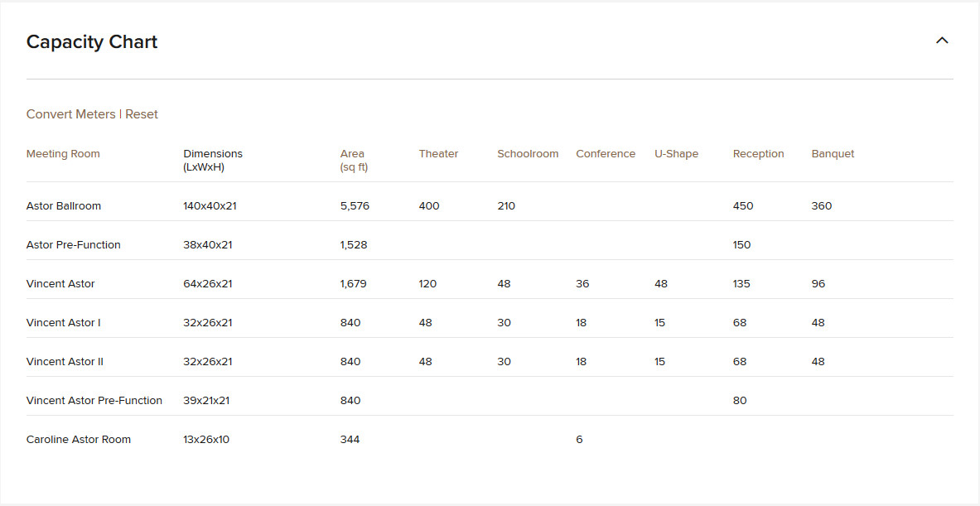The width and height of the screenshot is (980, 506).
Task: Select Vincent Astor schoolroom capacity 48
Action: pyautogui.click(x=504, y=283)
